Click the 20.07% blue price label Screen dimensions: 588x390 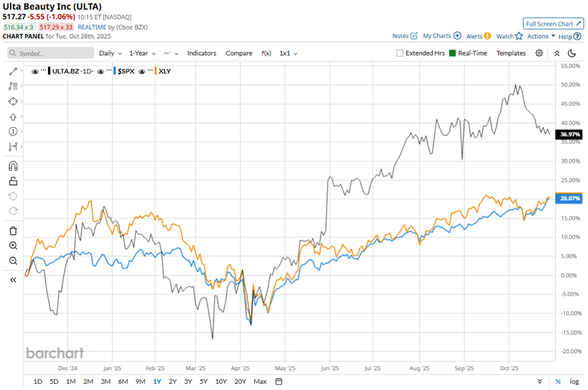[x=569, y=198]
